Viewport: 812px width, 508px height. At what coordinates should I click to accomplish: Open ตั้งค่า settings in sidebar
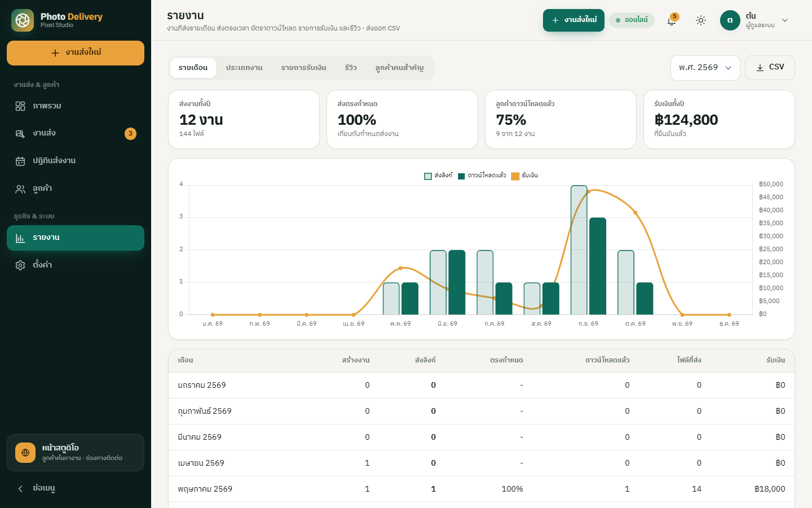pyautogui.click(x=76, y=265)
